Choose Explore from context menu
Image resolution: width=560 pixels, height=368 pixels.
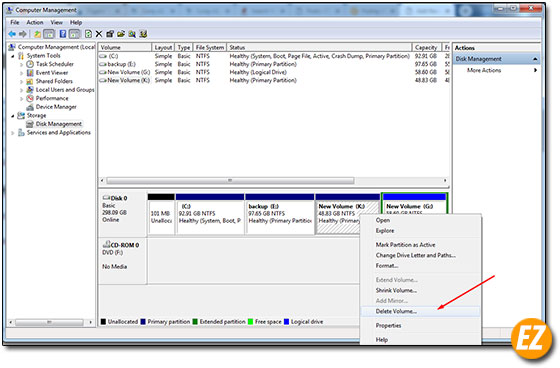pyautogui.click(x=420, y=231)
